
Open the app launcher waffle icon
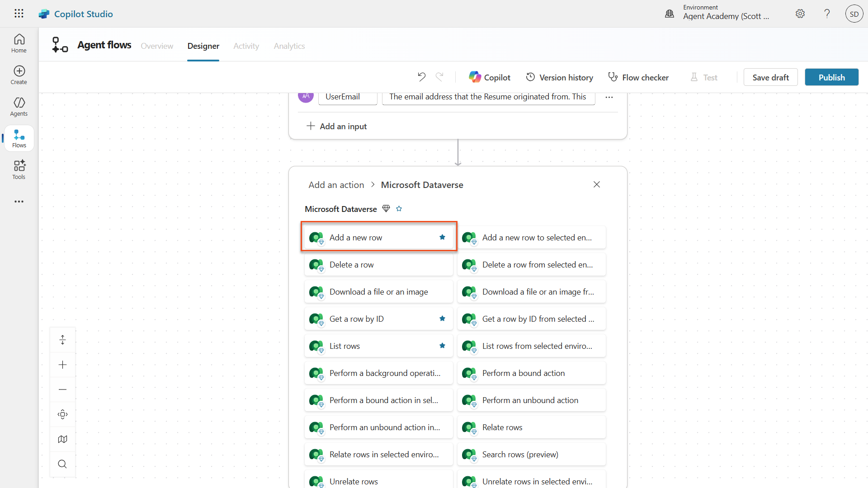[19, 14]
